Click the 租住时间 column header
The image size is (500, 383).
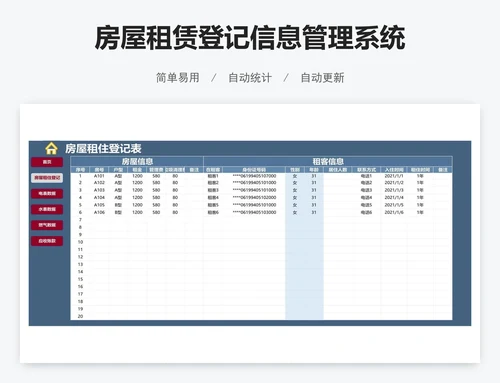click(x=420, y=170)
